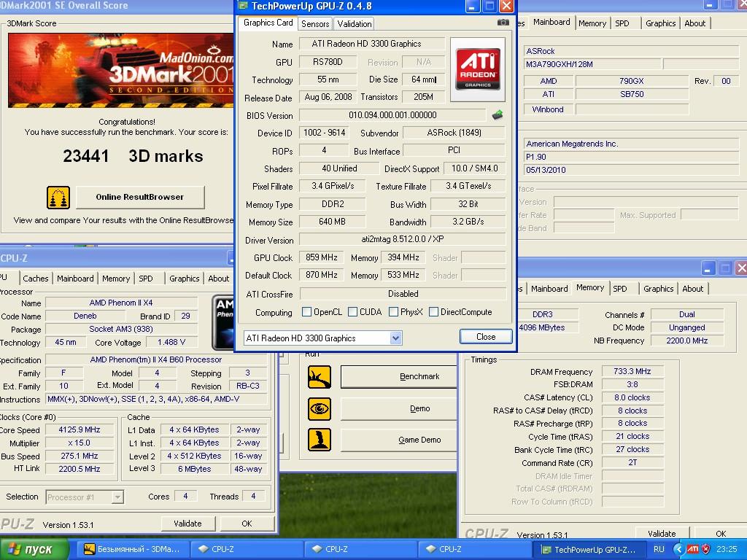Click the BIOS Version field
This screenshot has height=560, width=747.
pos(392,115)
